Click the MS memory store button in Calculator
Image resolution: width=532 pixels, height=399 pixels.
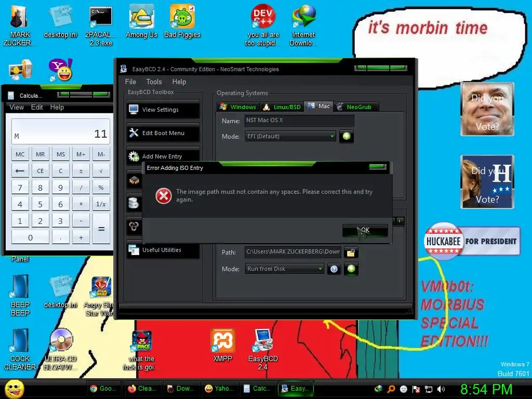click(61, 154)
